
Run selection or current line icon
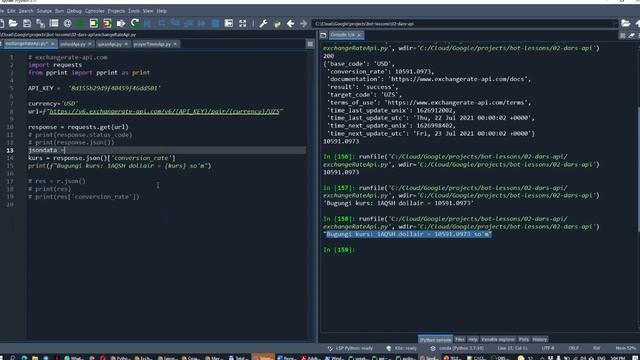pyautogui.click(x=121, y=24)
